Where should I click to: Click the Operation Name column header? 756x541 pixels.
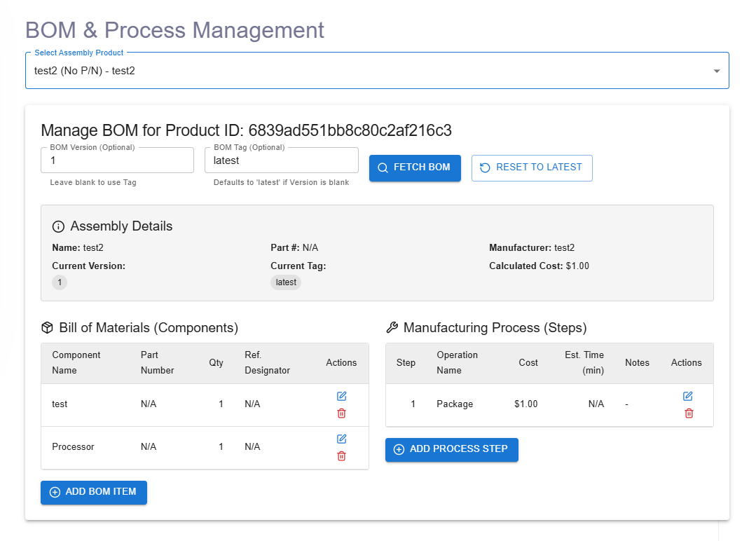(x=457, y=362)
